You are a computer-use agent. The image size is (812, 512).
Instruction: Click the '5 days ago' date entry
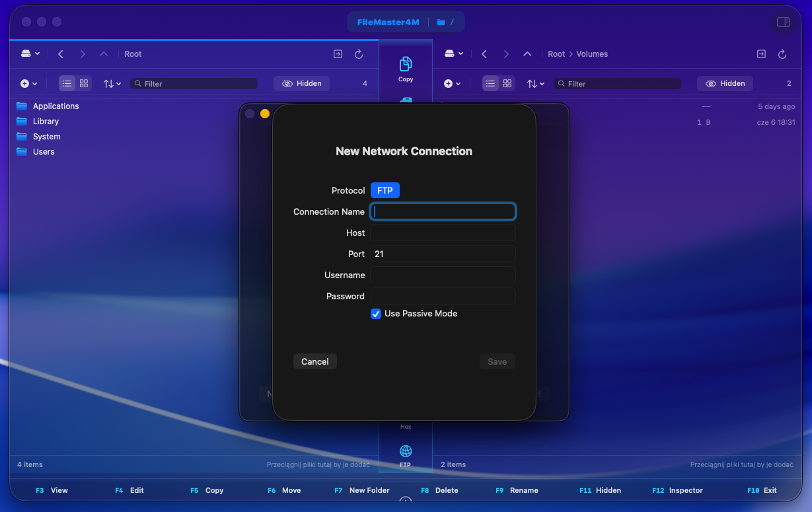click(x=776, y=106)
